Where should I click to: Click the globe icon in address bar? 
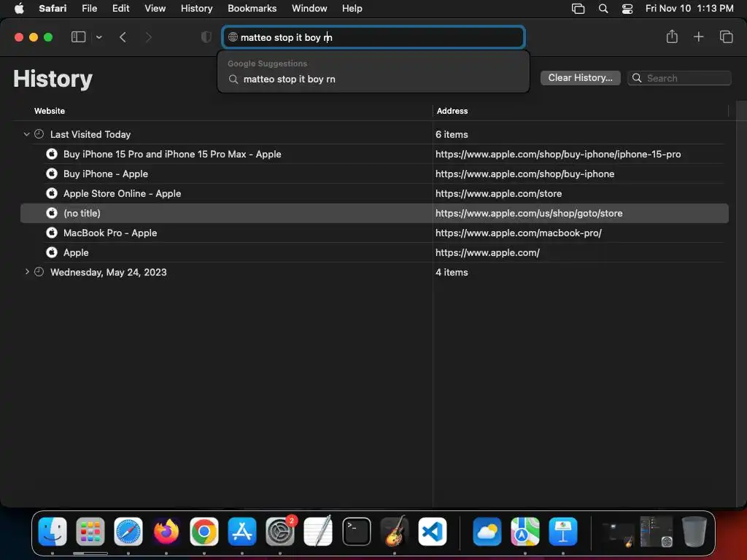(233, 37)
